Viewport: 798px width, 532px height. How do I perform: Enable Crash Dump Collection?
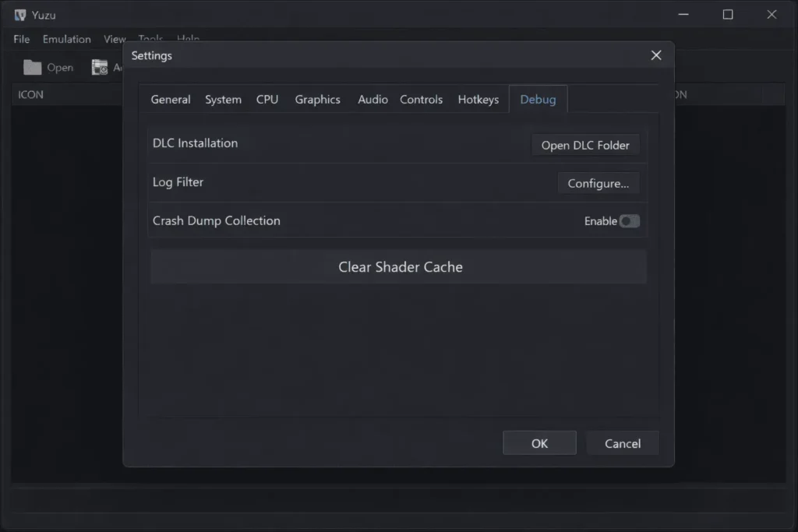(630, 220)
